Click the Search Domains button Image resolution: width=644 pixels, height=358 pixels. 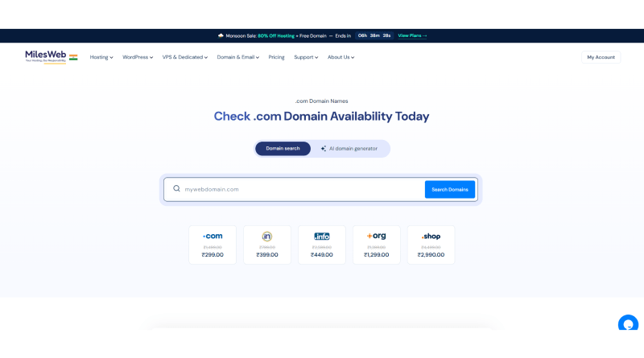450,189
